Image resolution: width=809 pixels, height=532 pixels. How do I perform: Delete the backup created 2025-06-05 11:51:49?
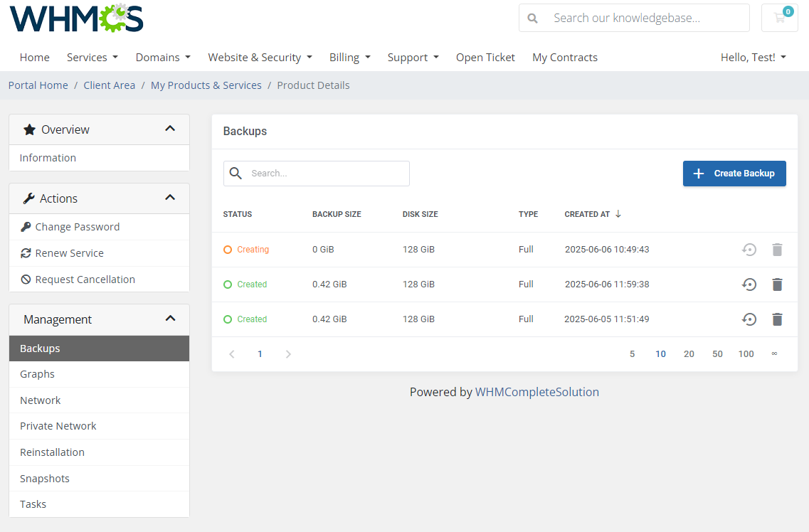[x=777, y=319]
